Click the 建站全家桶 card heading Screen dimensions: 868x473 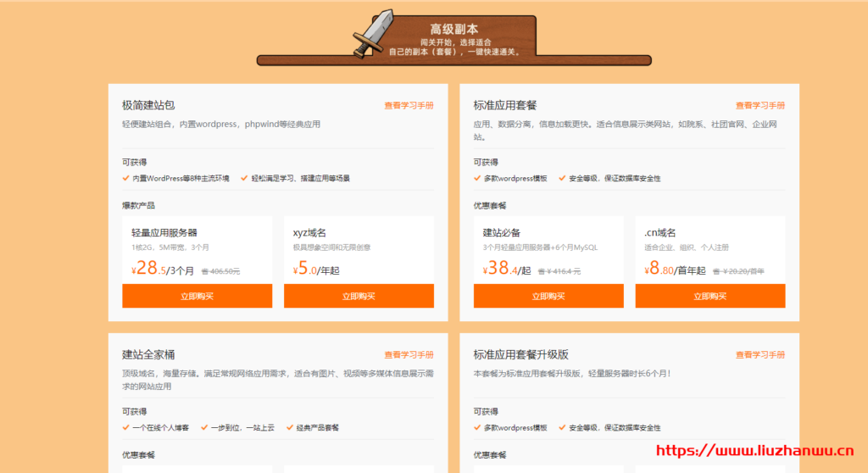point(148,354)
